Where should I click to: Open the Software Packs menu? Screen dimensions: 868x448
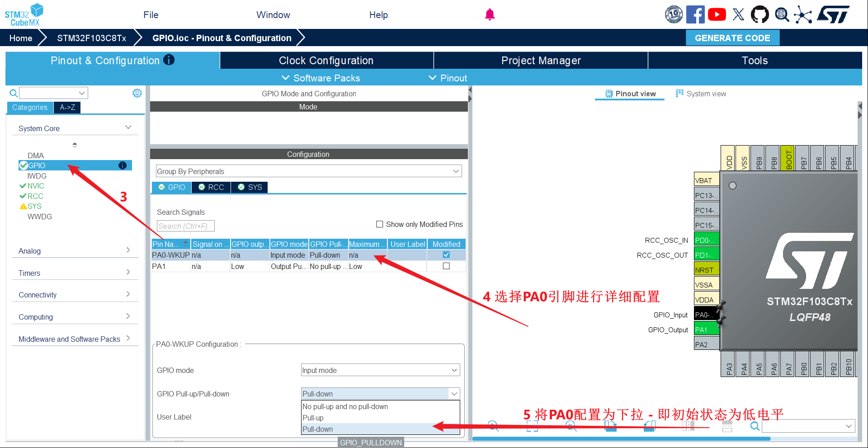click(x=321, y=78)
